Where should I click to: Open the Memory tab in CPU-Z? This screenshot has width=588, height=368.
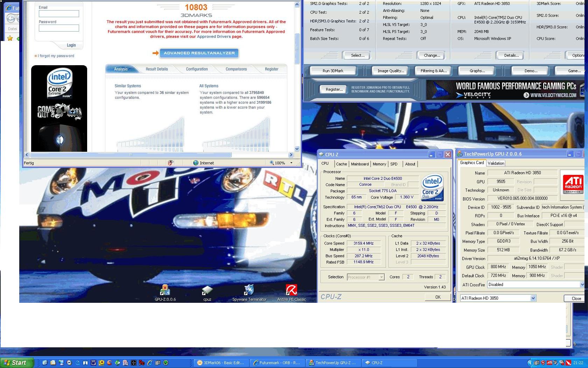379,164
